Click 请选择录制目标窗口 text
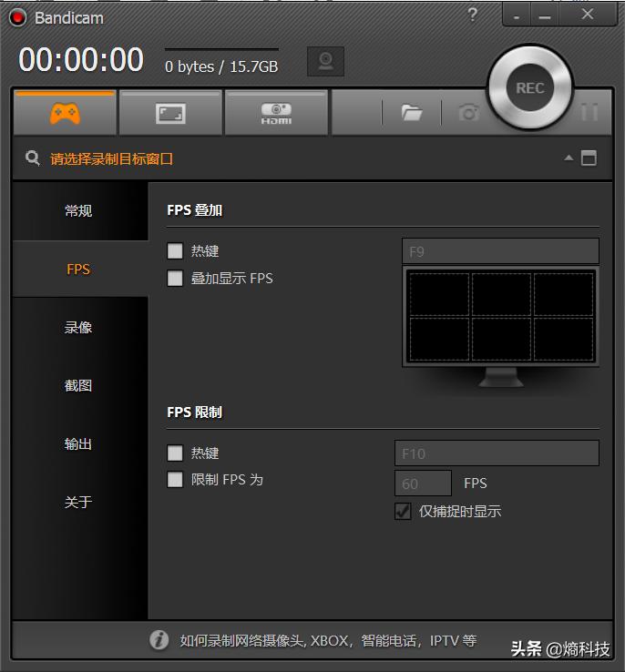Screen dimensions: 625x672 [111, 159]
